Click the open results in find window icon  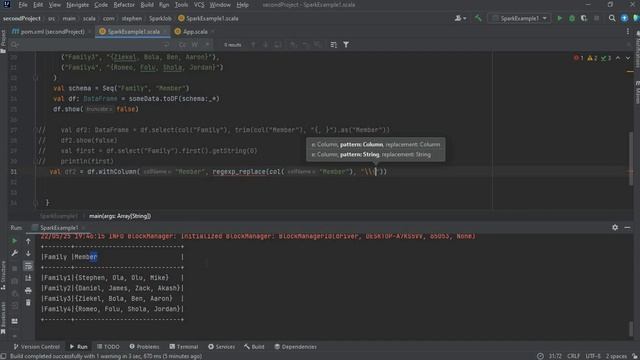click(333, 45)
